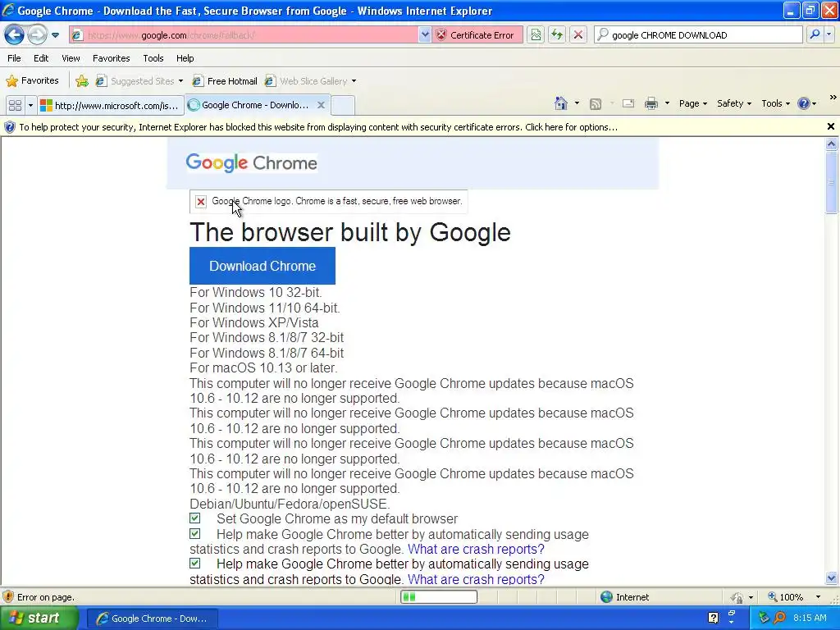Open the search provider dropdown
Viewport: 840px width, 630px height.
(x=829, y=35)
